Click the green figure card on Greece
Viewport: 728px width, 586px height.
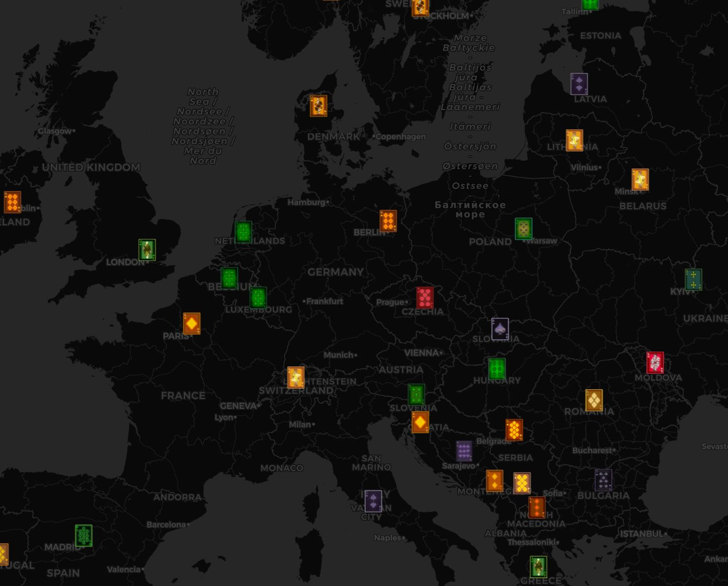(539, 567)
